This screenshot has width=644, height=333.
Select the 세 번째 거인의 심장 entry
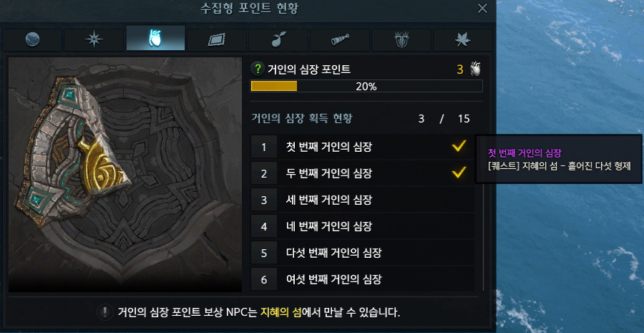[362, 201]
